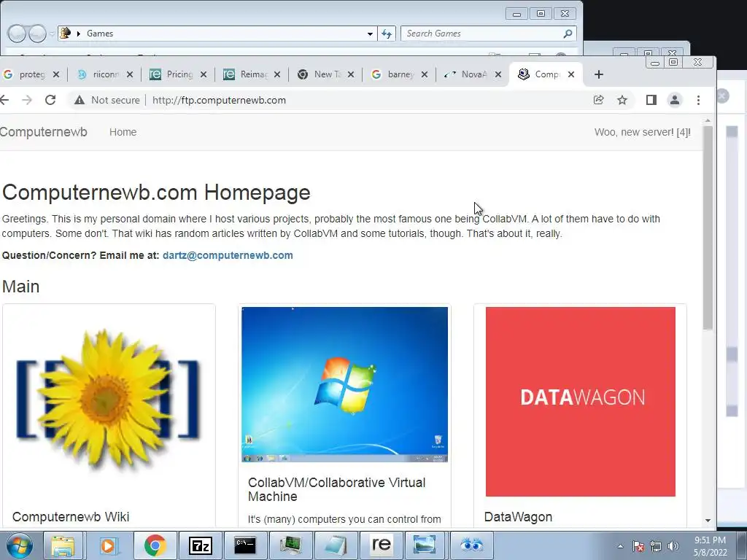The image size is (747, 560).
Task: Open the Windows 7 CollabVM screenshot thumbnail
Action: 344,384
